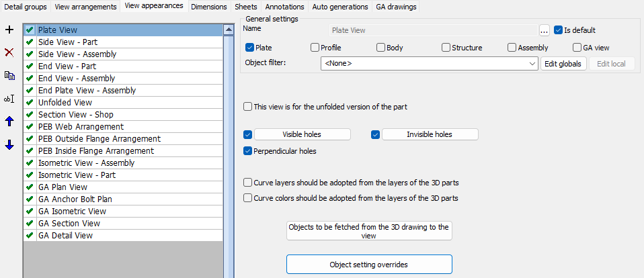This screenshot has width=644, height=278.
Task: Move item down with blue down arrow
Action: (9, 145)
